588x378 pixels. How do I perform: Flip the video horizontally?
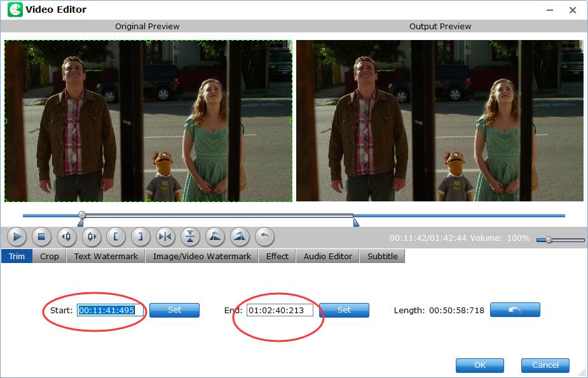[165, 237]
